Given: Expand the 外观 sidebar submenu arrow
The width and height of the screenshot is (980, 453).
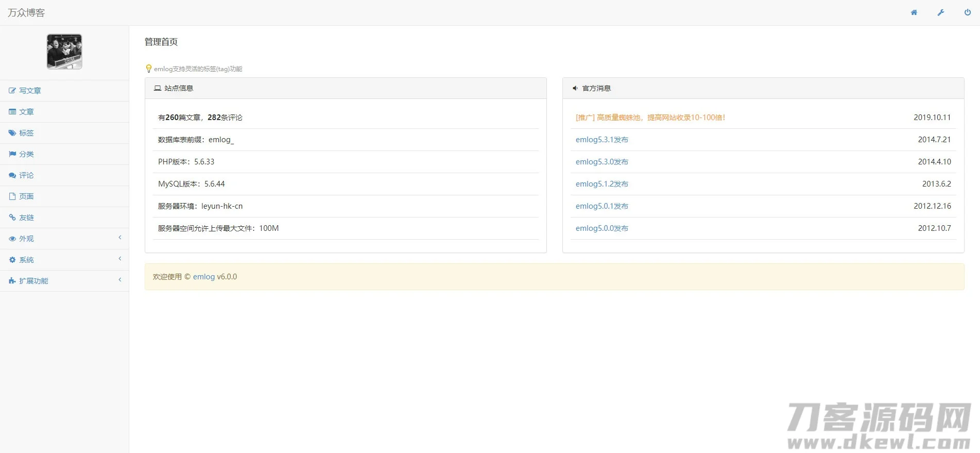Looking at the screenshot, I should tap(120, 238).
